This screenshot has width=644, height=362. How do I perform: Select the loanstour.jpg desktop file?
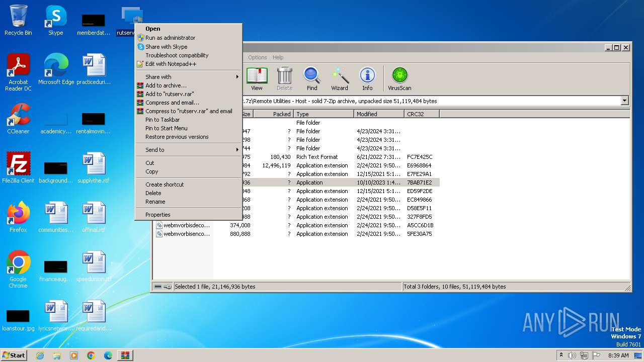click(x=18, y=319)
